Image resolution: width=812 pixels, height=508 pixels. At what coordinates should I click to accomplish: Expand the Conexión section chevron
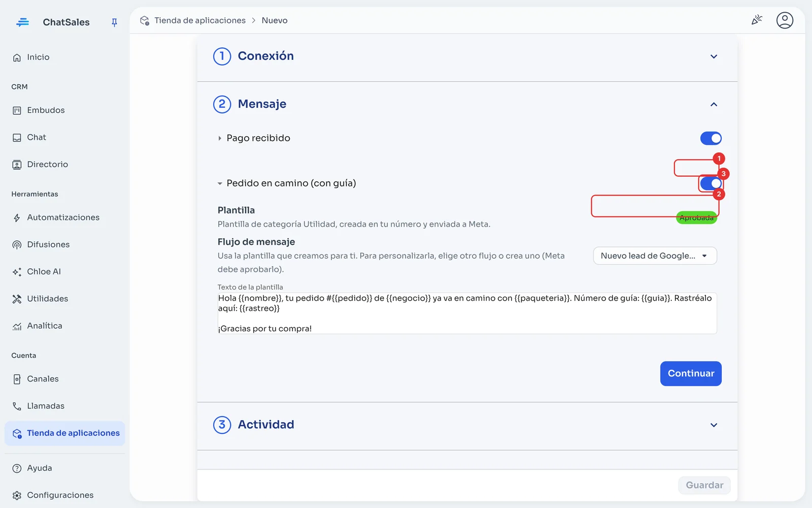pos(714,56)
